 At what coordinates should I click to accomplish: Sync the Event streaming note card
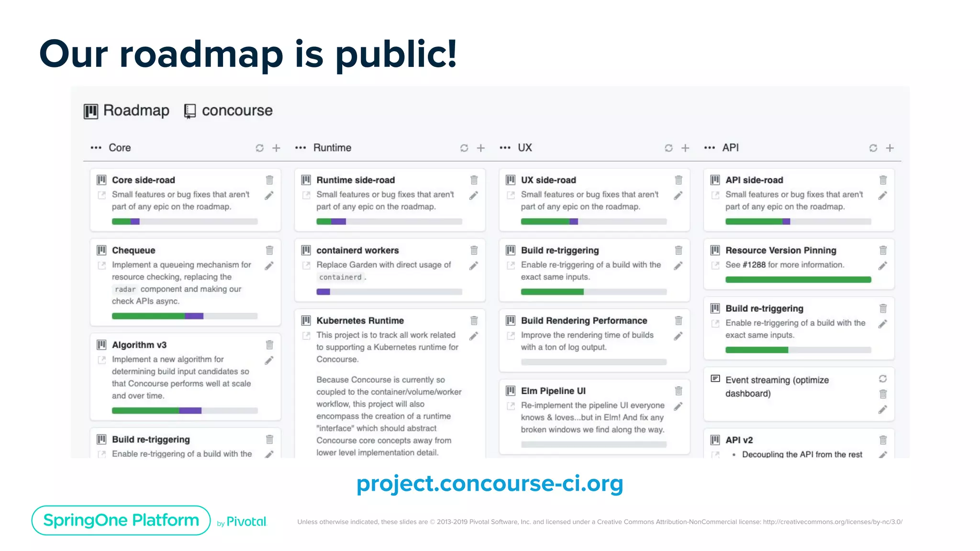pos(883,379)
